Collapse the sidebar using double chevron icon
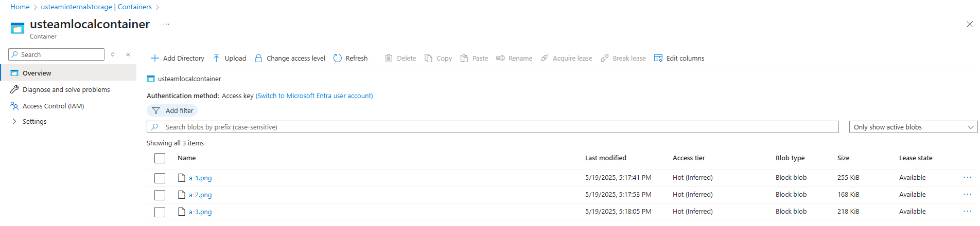 tap(128, 54)
